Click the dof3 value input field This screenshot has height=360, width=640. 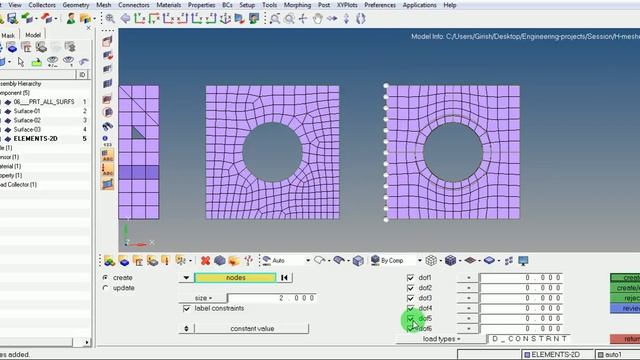click(521, 298)
